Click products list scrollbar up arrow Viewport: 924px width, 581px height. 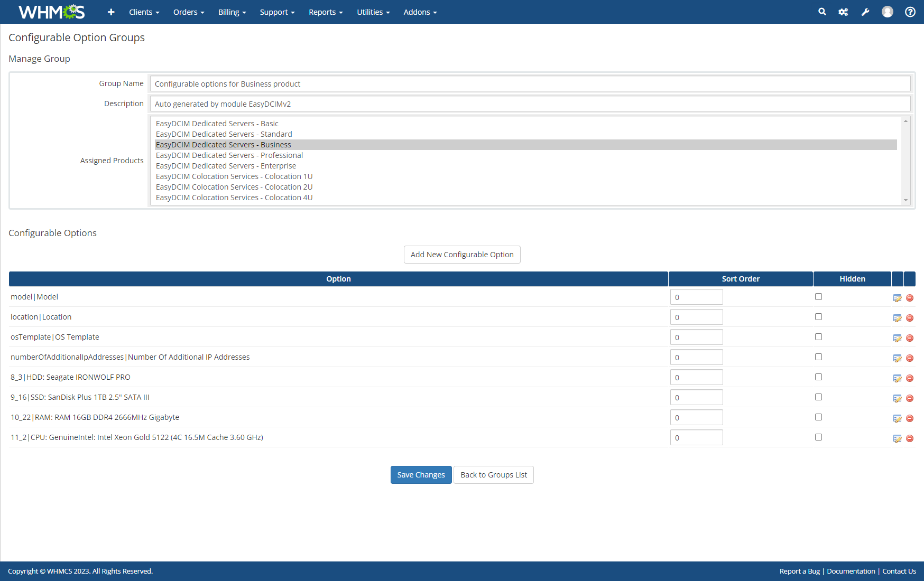point(905,121)
